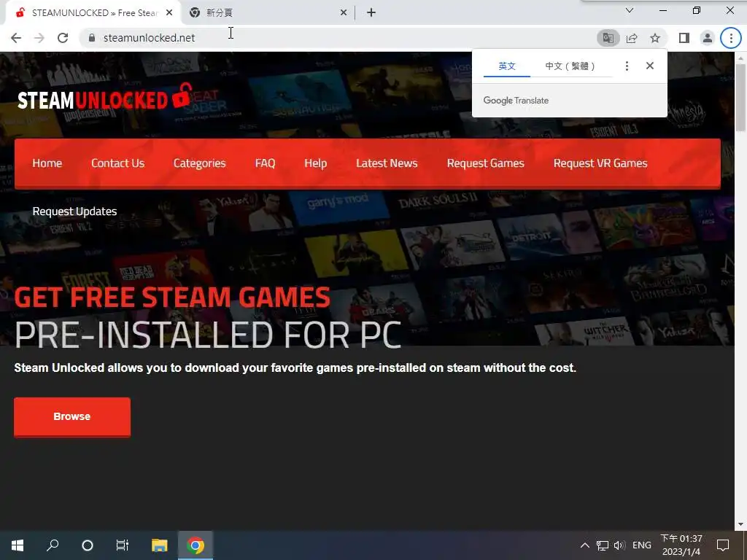Open the FAQ menu item

(266, 163)
